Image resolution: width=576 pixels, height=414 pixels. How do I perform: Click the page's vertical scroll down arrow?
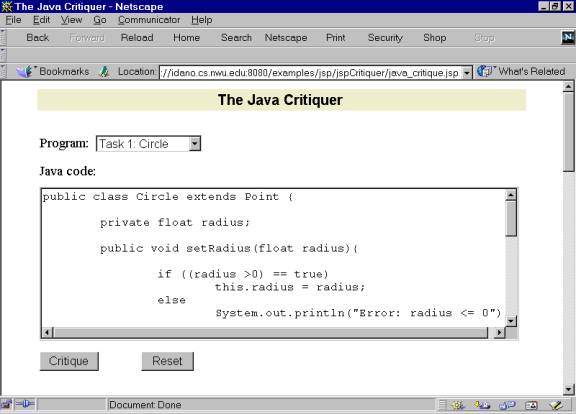[568, 389]
